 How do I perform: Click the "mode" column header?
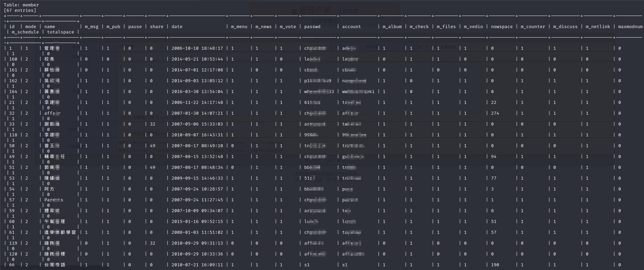(x=31, y=27)
